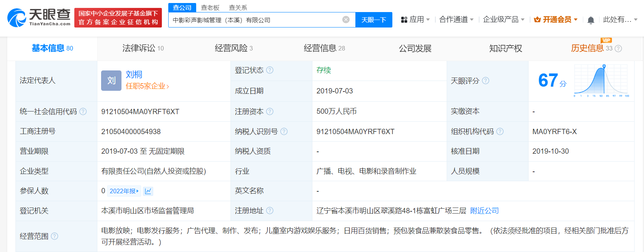
Task: Switch to the 经营信息 tab
Action: [324, 48]
